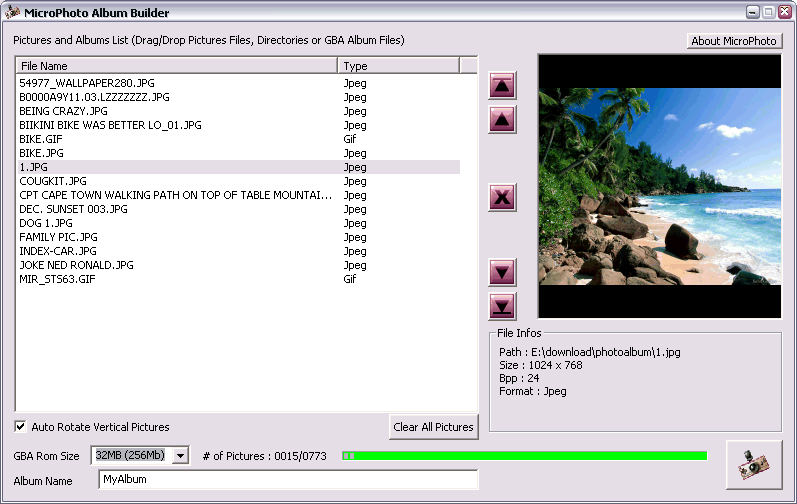797x504 pixels.
Task: Select INDEX-CAR.JPG file row
Action: 239,251
